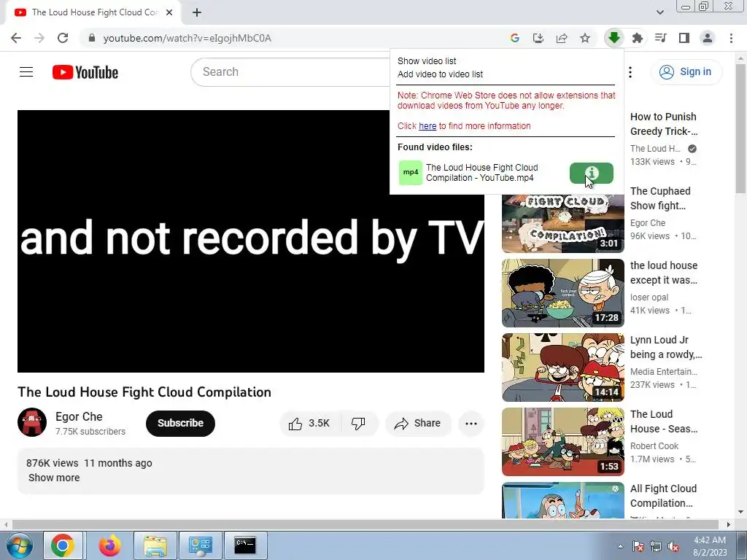Expand the description with Show more
This screenshot has height=560, width=747.
(54, 478)
